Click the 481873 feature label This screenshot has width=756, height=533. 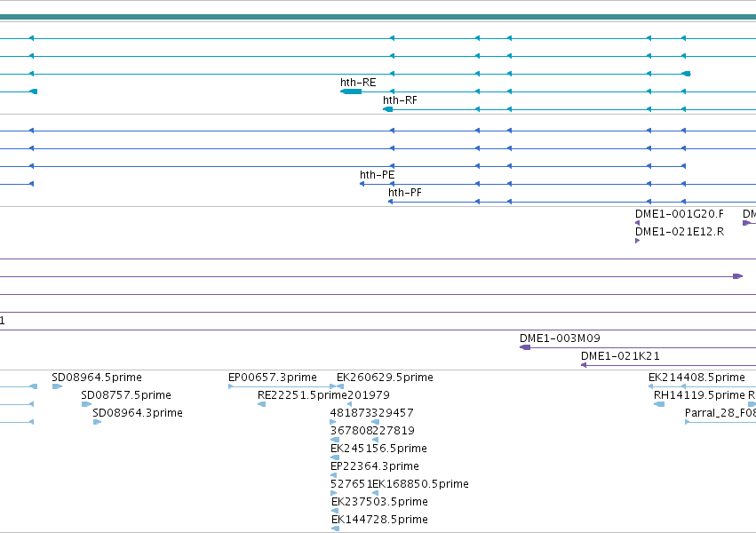coord(351,413)
